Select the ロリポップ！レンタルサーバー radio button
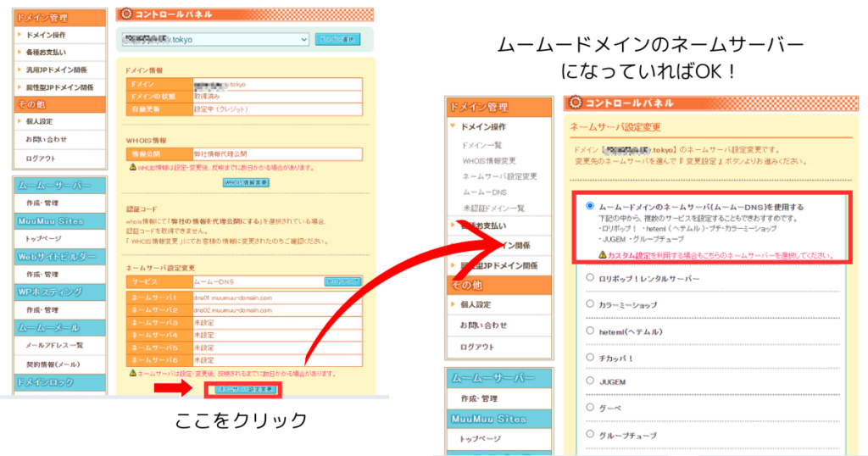The height and width of the screenshot is (456, 868). coord(589,277)
